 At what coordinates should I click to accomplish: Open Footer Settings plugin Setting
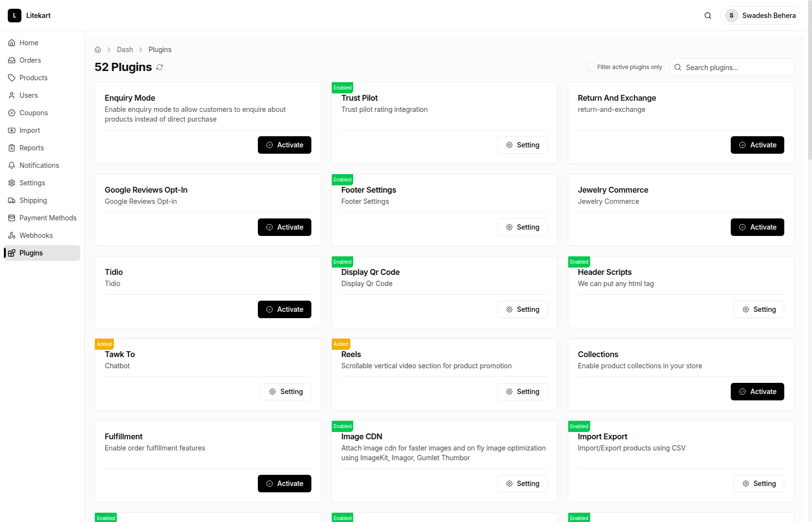(523, 227)
